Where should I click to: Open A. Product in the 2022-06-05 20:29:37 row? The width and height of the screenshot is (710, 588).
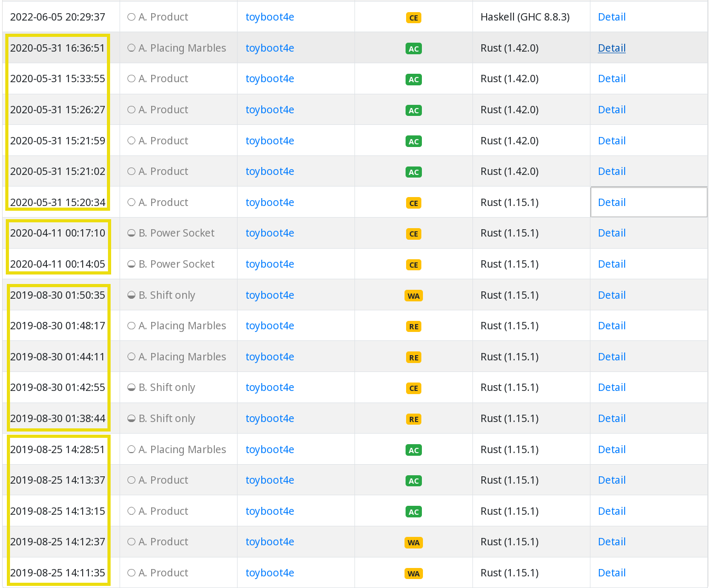click(163, 17)
